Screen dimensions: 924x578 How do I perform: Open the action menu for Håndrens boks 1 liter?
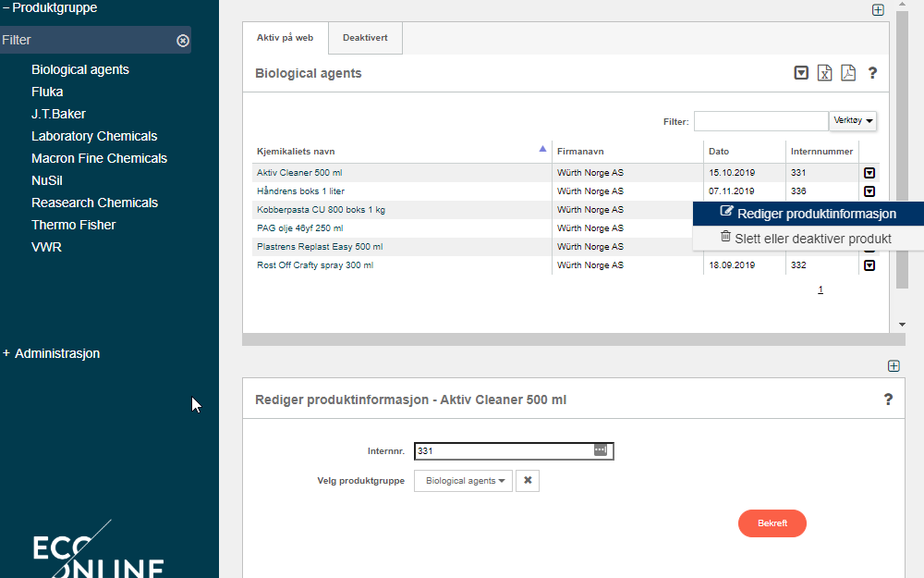[869, 191]
